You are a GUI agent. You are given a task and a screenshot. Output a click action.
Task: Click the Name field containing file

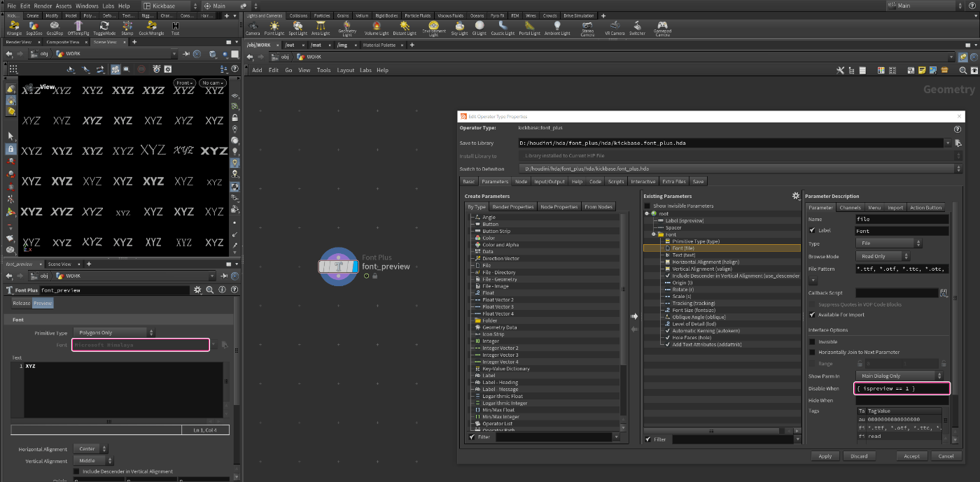pos(902,219)
